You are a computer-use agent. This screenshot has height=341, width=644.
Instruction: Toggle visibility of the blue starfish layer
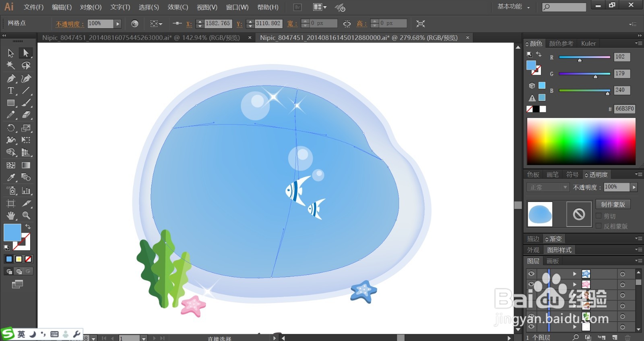(531, 274)
